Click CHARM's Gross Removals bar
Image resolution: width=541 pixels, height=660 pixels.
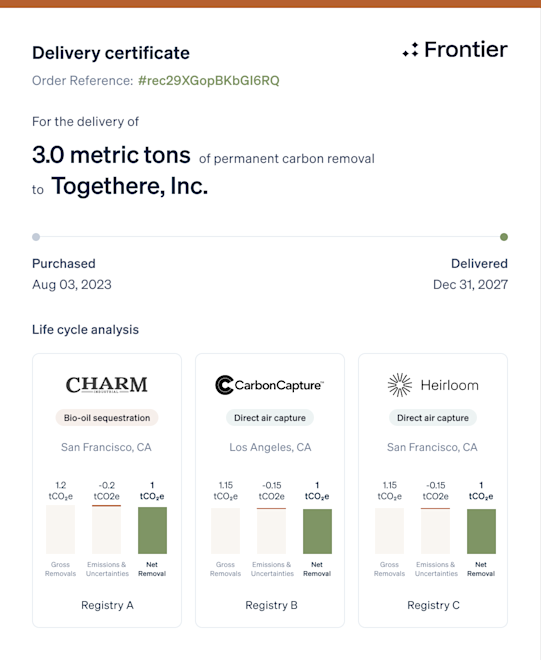60,530
